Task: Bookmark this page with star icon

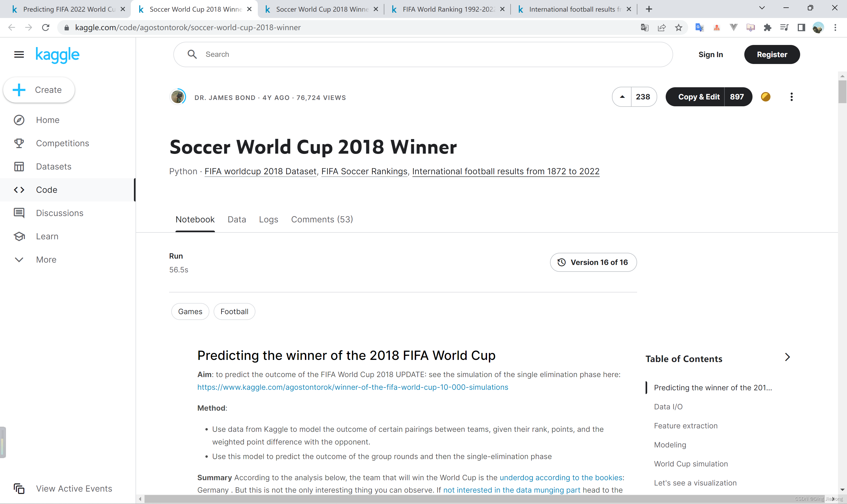Action: point(678,28)
